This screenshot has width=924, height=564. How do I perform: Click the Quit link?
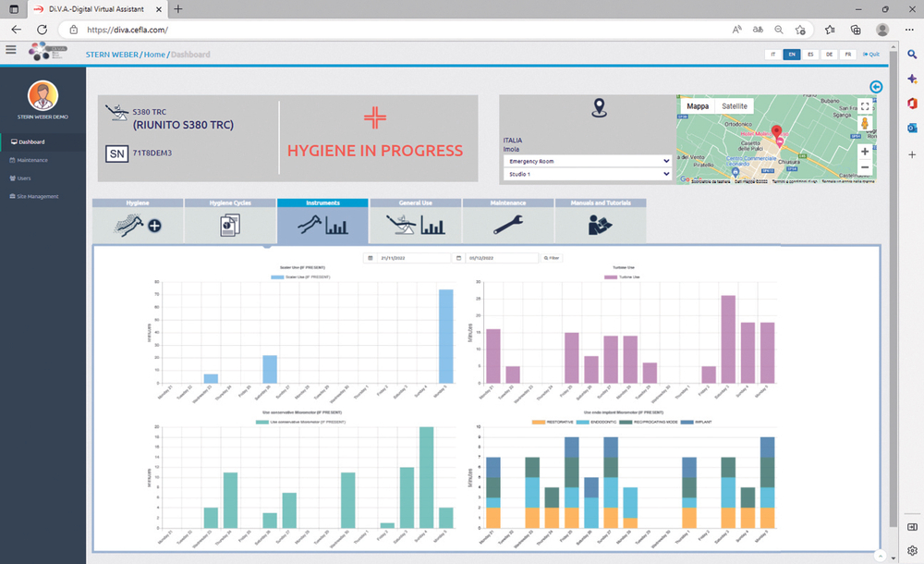pyautogui.click(x=871, y=55)
